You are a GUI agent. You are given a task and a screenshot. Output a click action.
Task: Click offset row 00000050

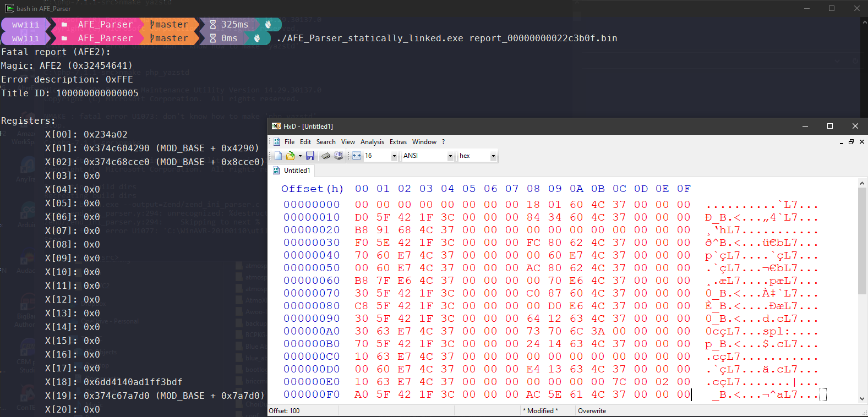pos(312,268)
